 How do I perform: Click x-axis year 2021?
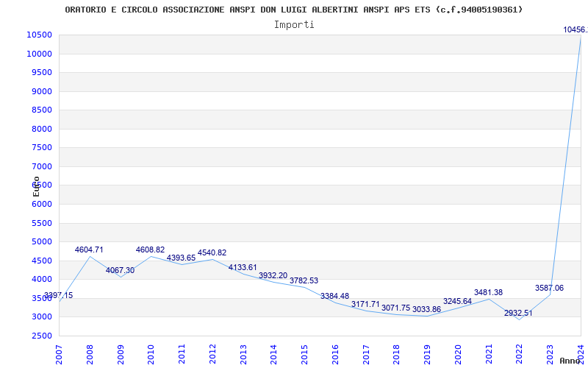click(489, 354)
